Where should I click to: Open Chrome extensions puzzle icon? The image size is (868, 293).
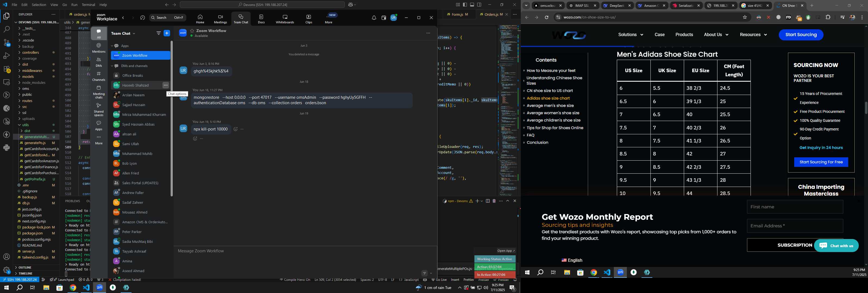click(828, 17)
